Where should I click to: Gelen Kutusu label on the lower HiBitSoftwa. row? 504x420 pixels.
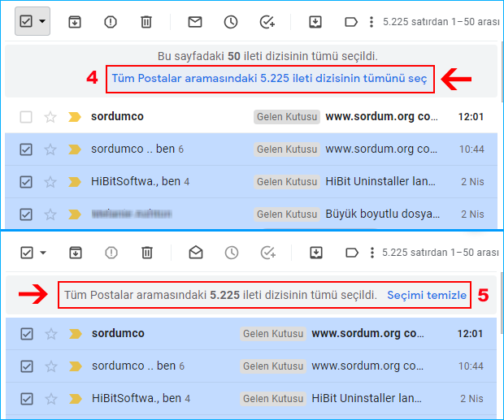[273, 399]
